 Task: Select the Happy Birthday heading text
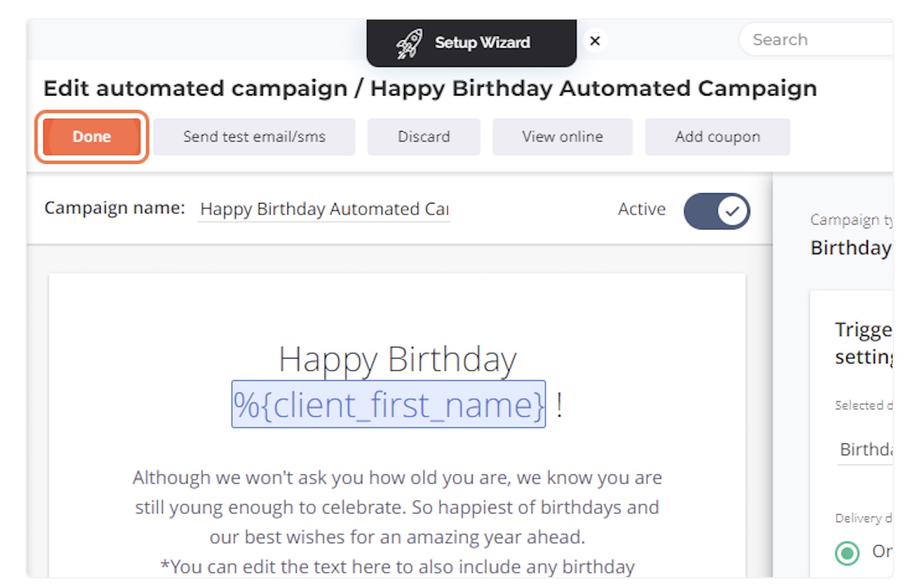[x=397, y=359]
